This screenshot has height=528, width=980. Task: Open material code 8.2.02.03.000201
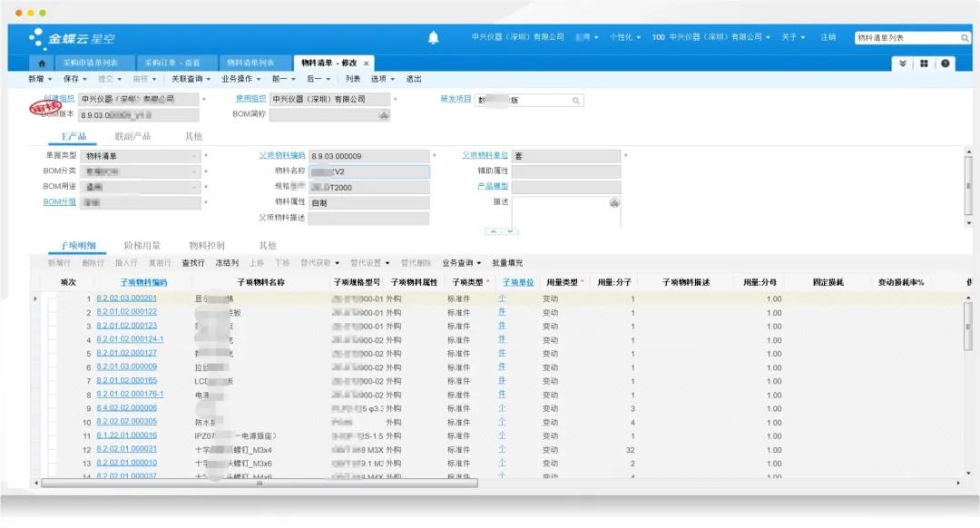pos(126,298)
